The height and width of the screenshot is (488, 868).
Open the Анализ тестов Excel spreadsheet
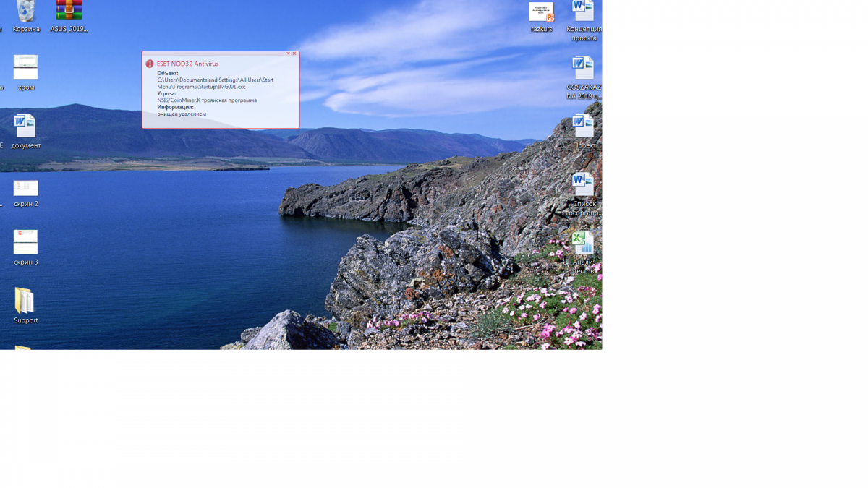coord(583,244)
